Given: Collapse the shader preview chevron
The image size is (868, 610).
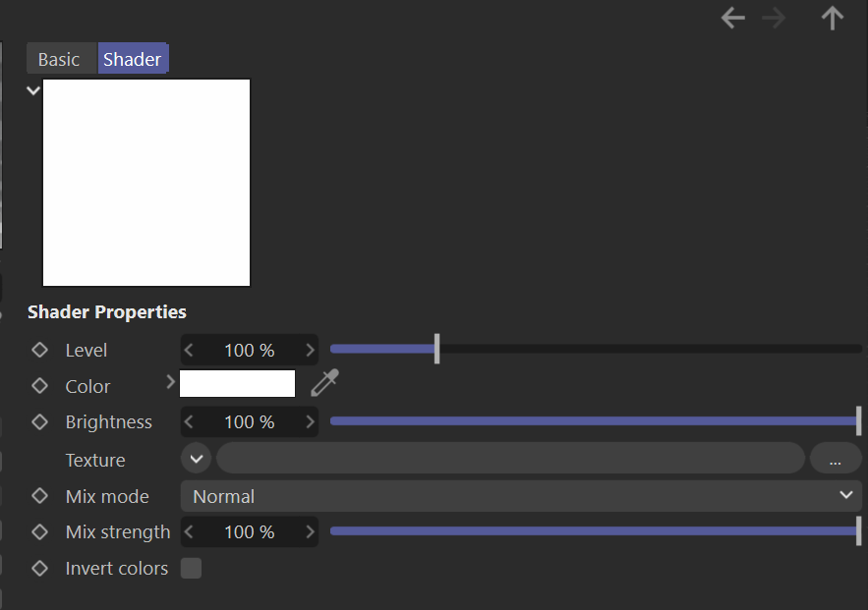Looking at the screenshot, I should pos(33,90).
